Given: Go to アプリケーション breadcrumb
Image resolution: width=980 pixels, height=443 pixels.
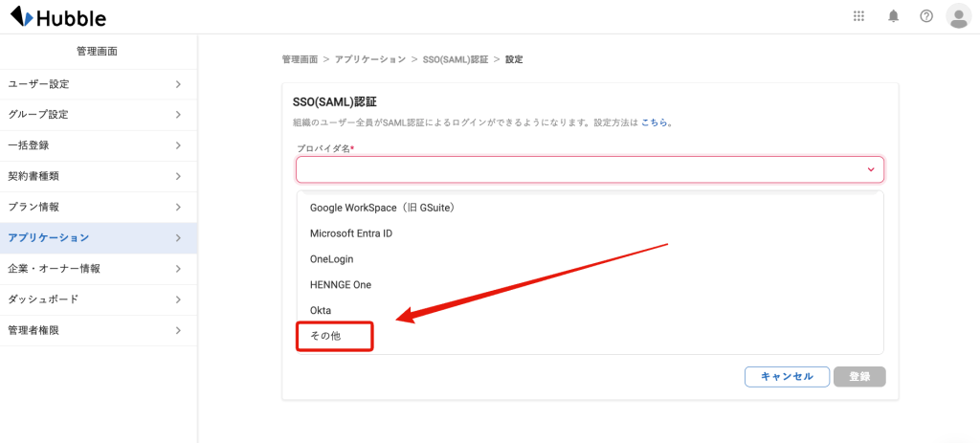Looking at the screenshot, I should point(370,60).
